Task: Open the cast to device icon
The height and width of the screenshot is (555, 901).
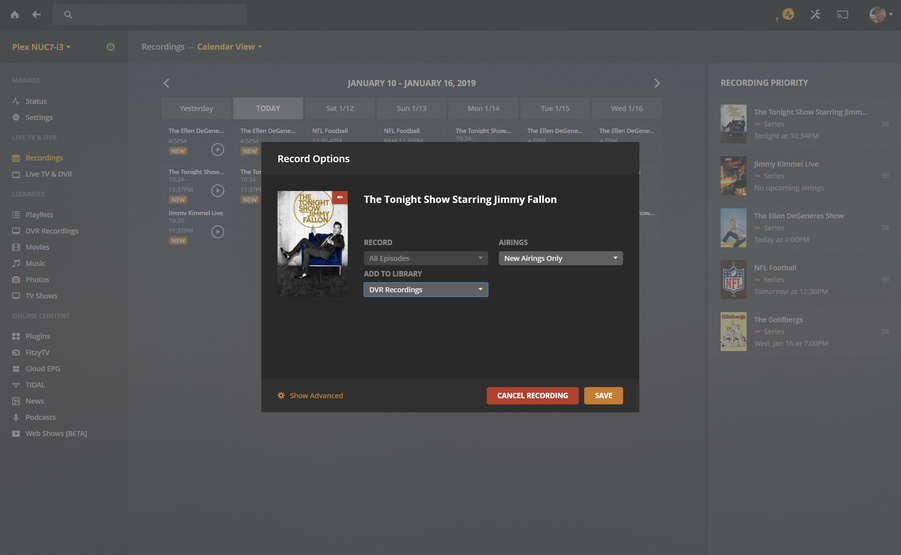Action: click(x=842, y=14)
